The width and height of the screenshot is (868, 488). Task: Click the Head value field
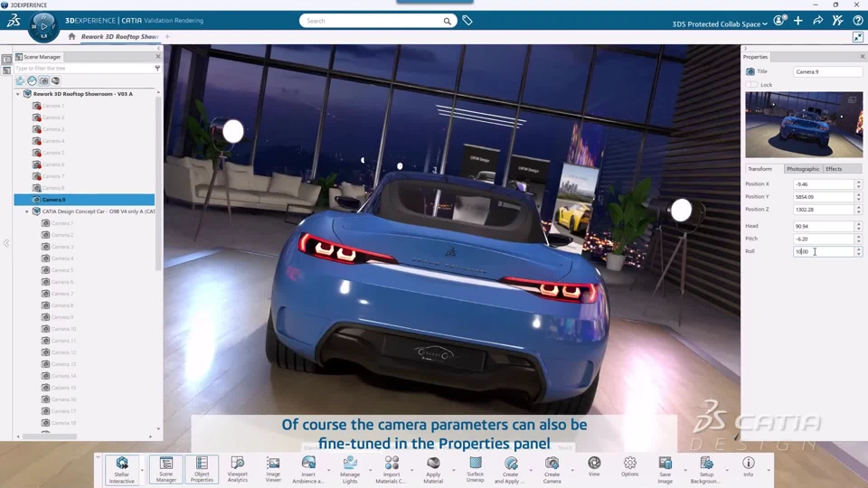tap(824, 226)
